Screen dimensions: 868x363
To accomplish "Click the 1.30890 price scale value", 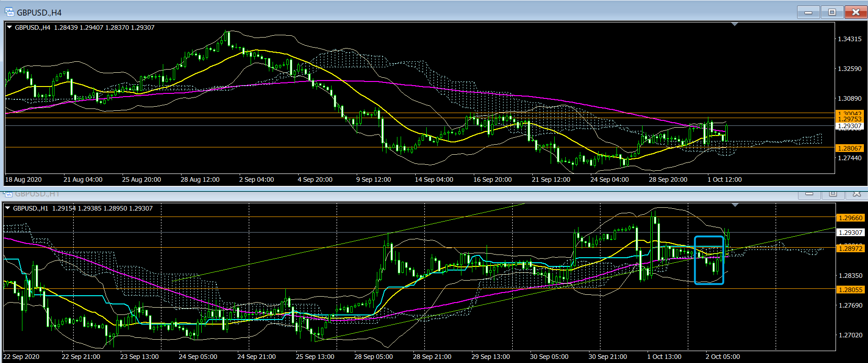I will (849, 98).
